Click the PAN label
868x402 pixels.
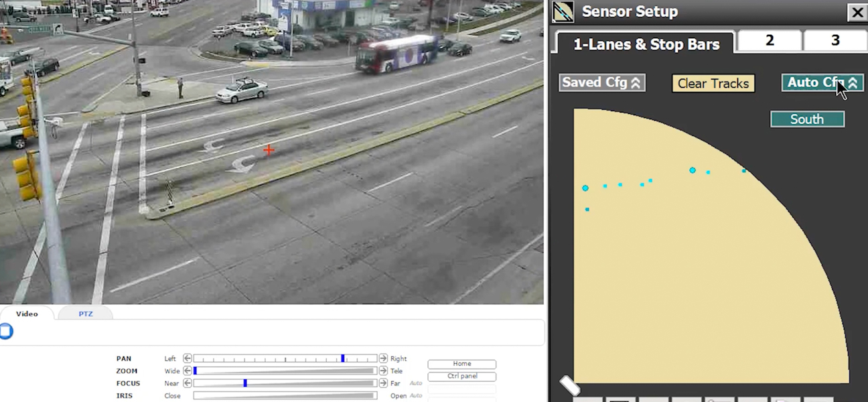coord(123,358)
